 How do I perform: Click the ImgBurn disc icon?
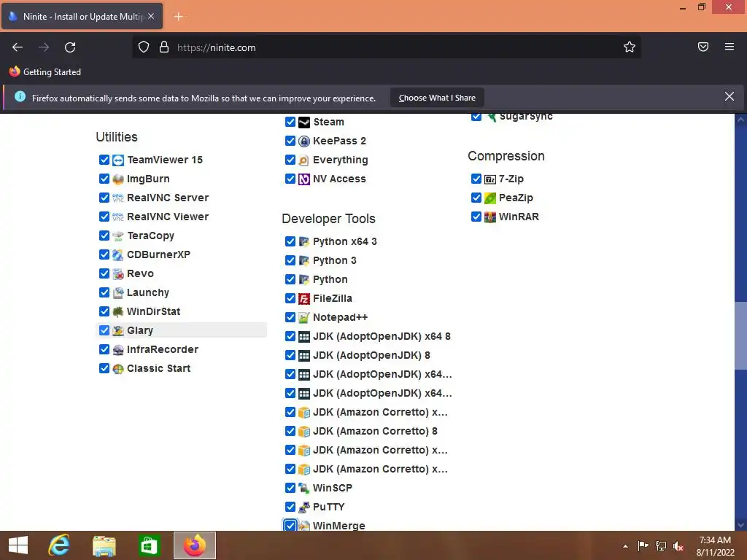pyautogui.click(x=117, y=179)
